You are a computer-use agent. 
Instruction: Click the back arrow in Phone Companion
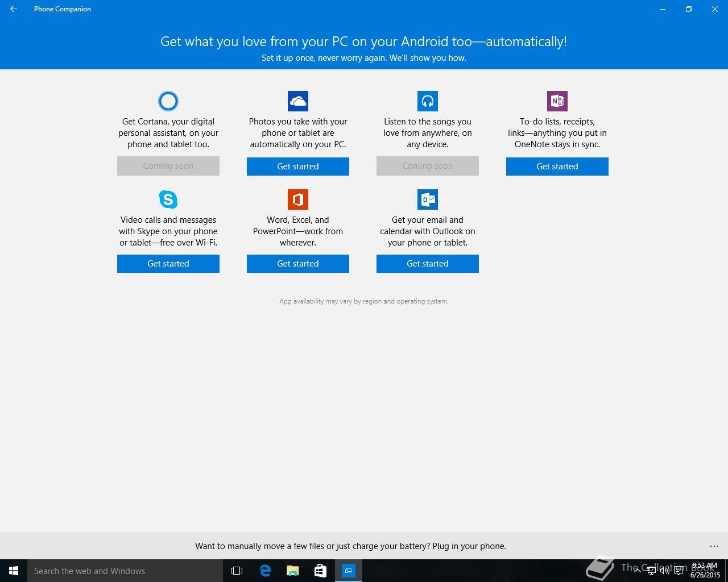pyautogui.click(x=14, y=9)
